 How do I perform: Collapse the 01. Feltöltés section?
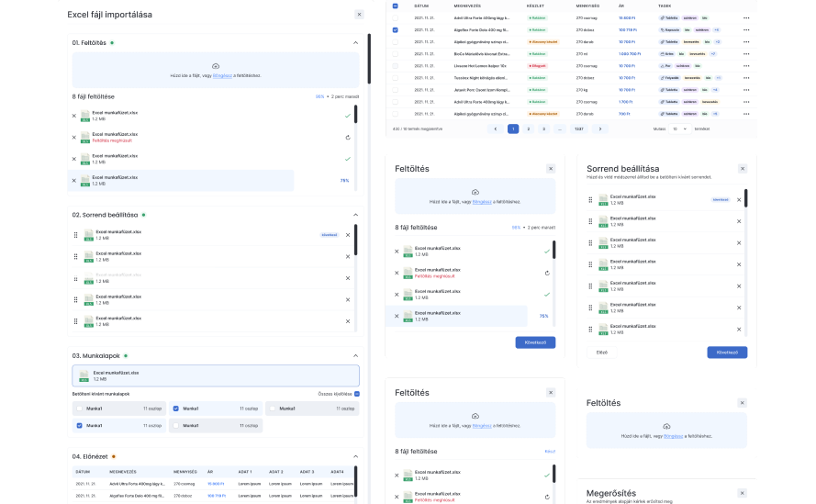pyautogui.click(x=355, y=42)
